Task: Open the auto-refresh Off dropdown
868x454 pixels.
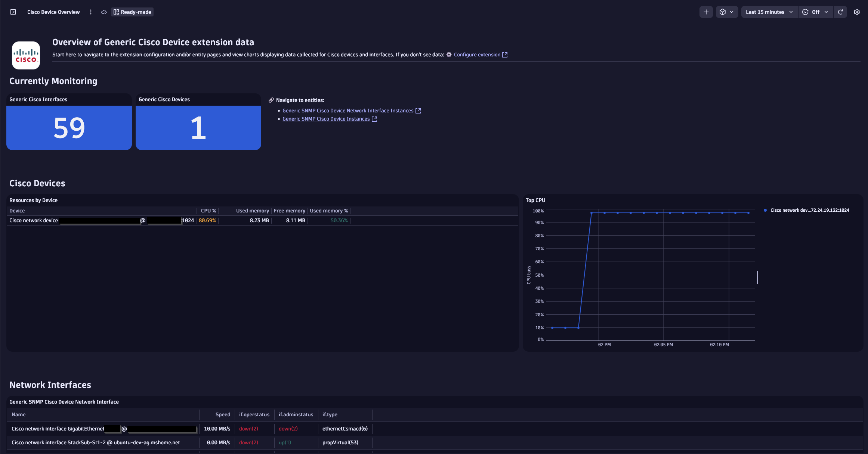Action: click(x=815, y=12)
